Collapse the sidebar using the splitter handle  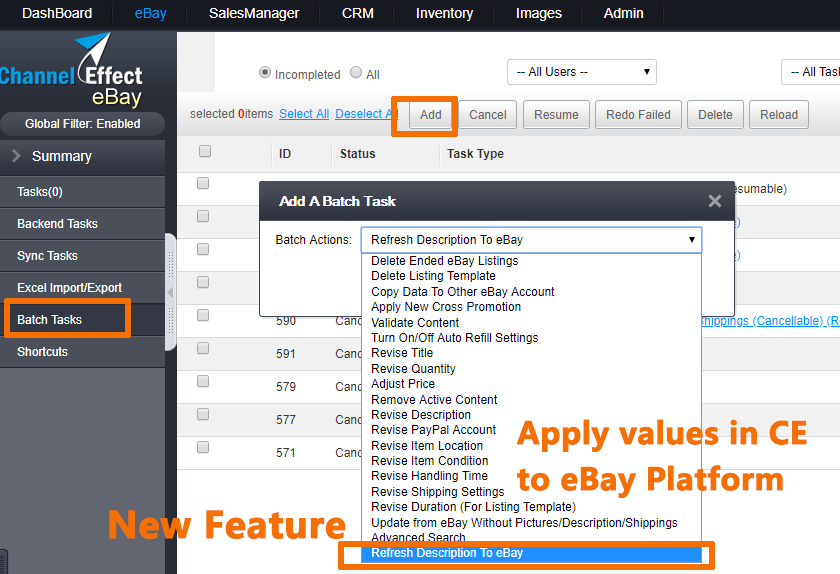click(170, 293)
